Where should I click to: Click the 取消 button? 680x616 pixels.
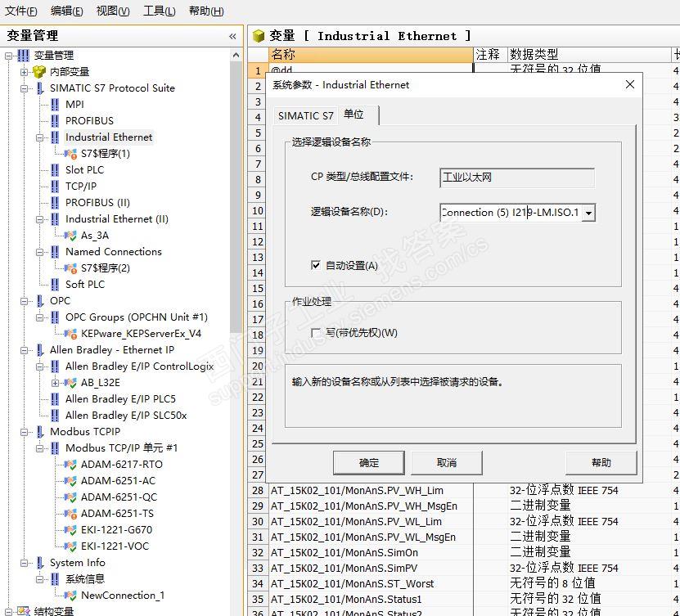[x=447, y=463]
